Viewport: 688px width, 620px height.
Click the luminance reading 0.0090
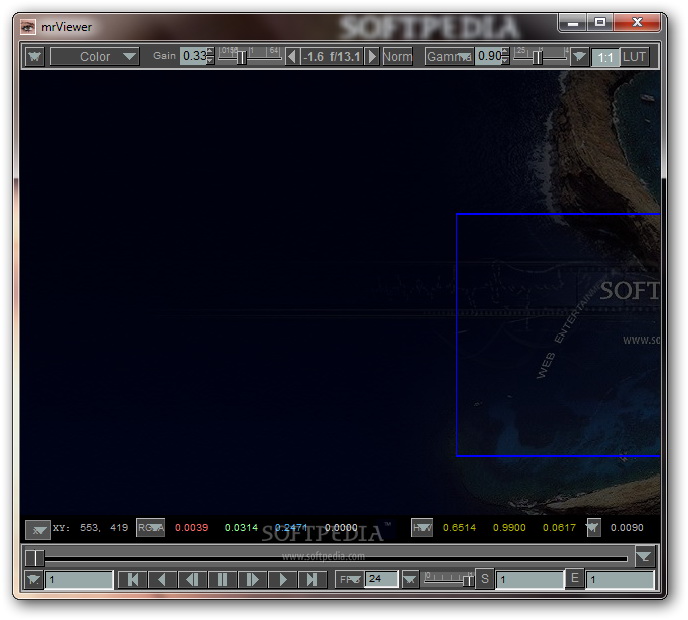click(x=627, y=527)
